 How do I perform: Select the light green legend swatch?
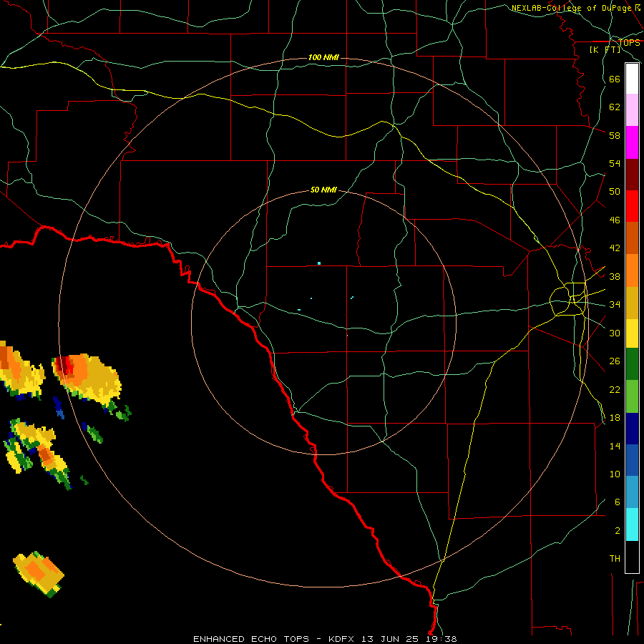click(632, 396)
